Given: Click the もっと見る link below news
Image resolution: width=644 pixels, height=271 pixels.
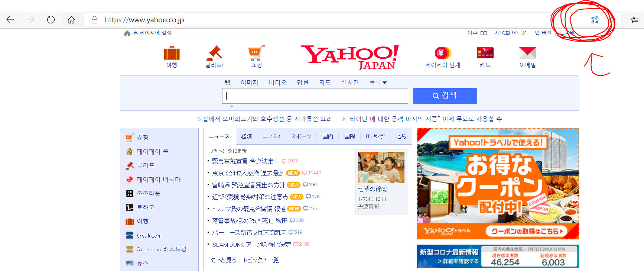Looking at the screenshot, I should coord(224,260).
